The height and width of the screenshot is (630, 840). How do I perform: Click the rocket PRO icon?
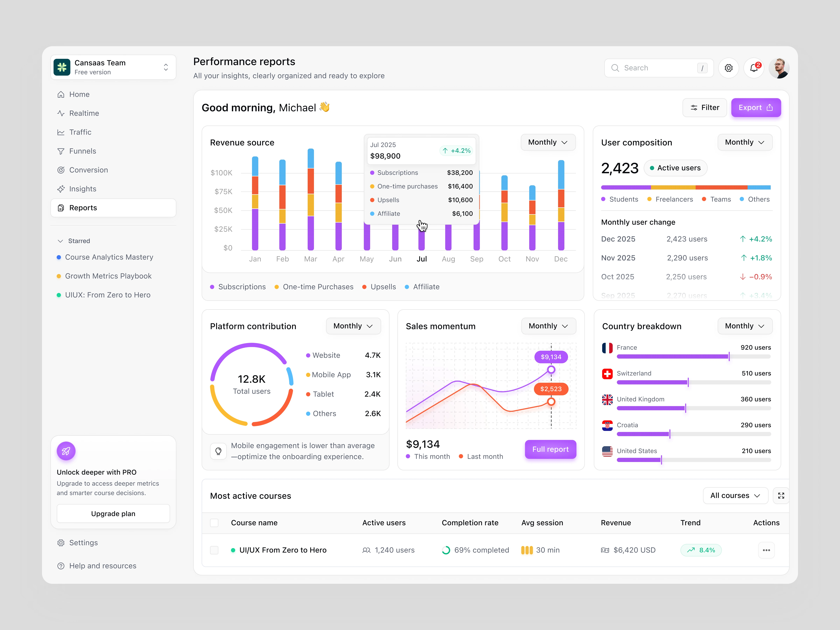[66, 451]
